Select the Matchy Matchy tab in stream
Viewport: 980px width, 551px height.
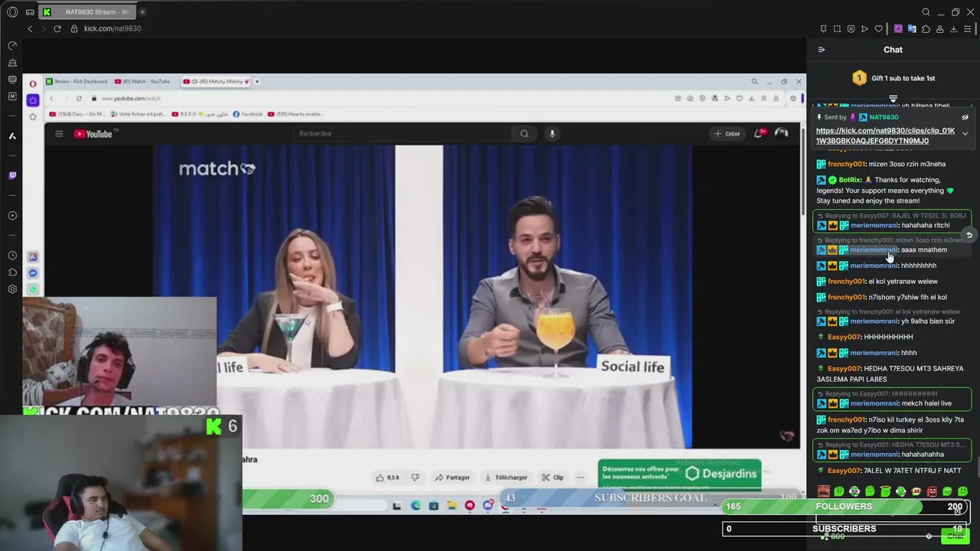[x=217, y=81]
